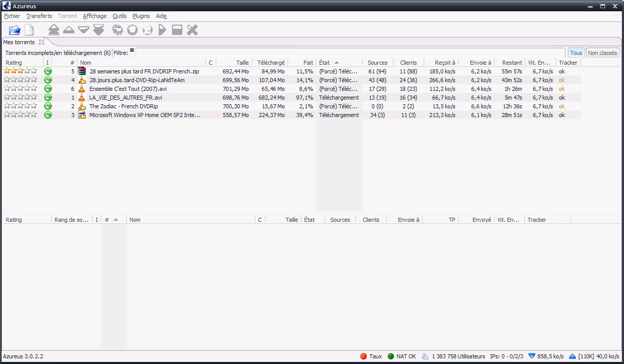The width and height of the screenshot is (624, 364).
Task: Open the Fichier menu
Action: click(12, 16)
